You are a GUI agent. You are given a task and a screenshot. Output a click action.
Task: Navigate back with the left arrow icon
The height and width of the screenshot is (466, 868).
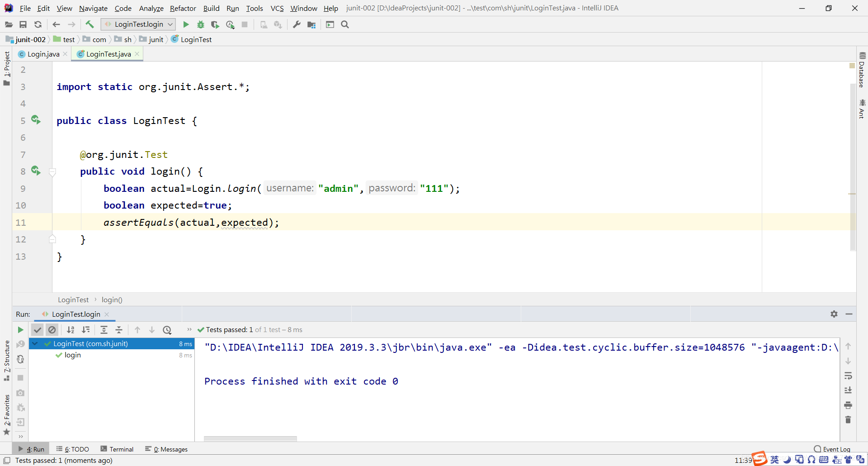[56, 24]
